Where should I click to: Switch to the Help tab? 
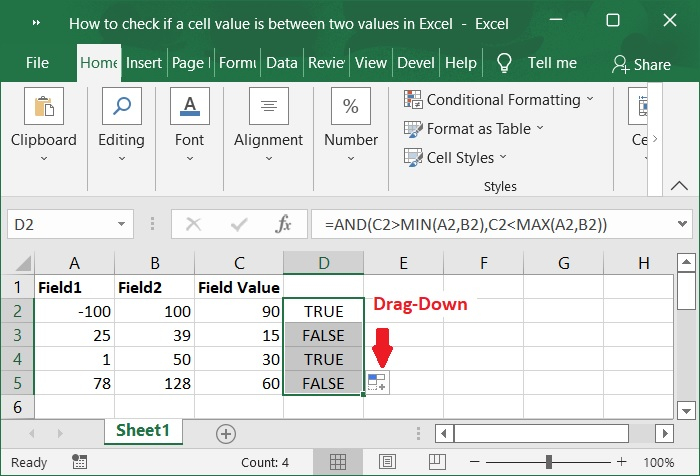[x=461, y=63]
